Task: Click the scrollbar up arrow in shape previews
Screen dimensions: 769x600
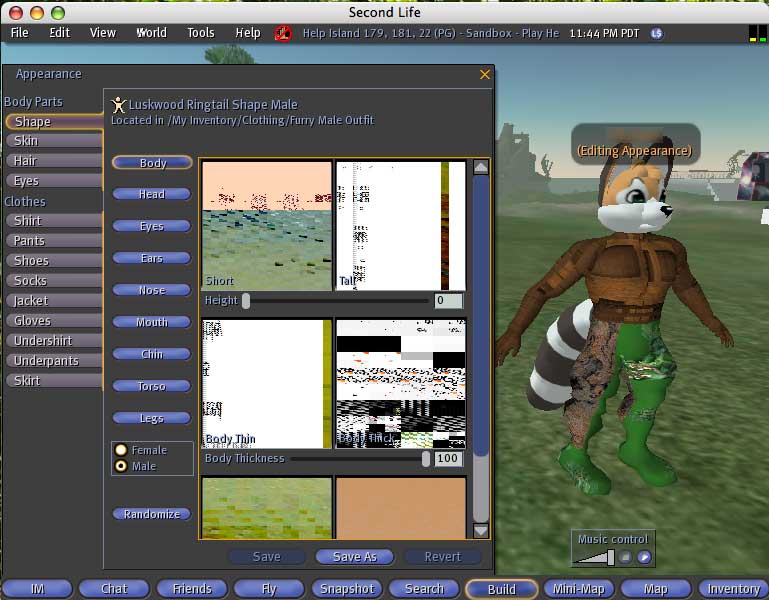Action: tap(481, 168)
